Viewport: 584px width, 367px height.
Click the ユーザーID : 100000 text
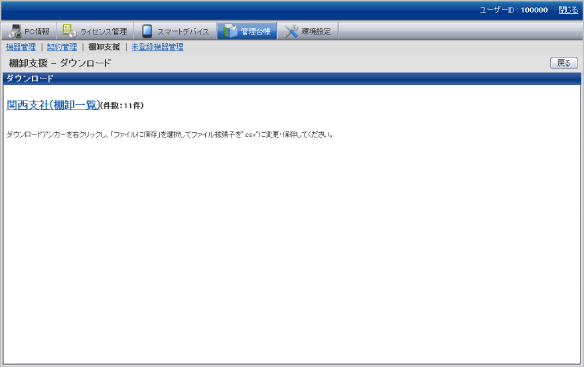[x=514, y=10]
